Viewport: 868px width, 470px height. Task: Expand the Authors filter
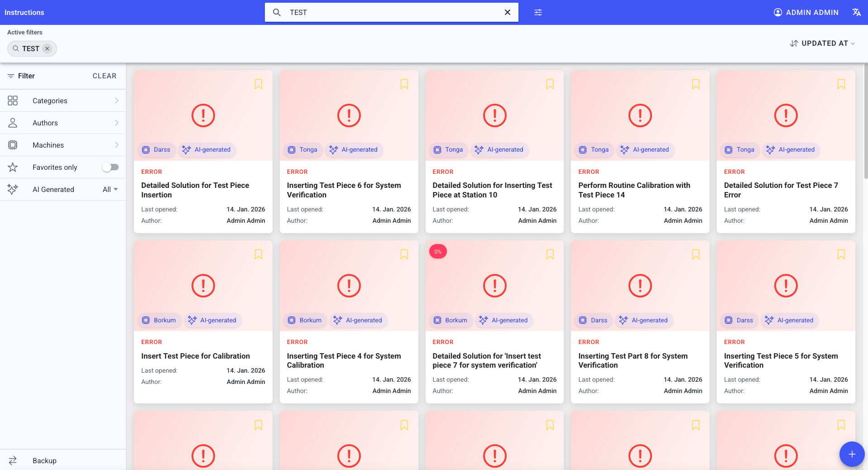63,123
